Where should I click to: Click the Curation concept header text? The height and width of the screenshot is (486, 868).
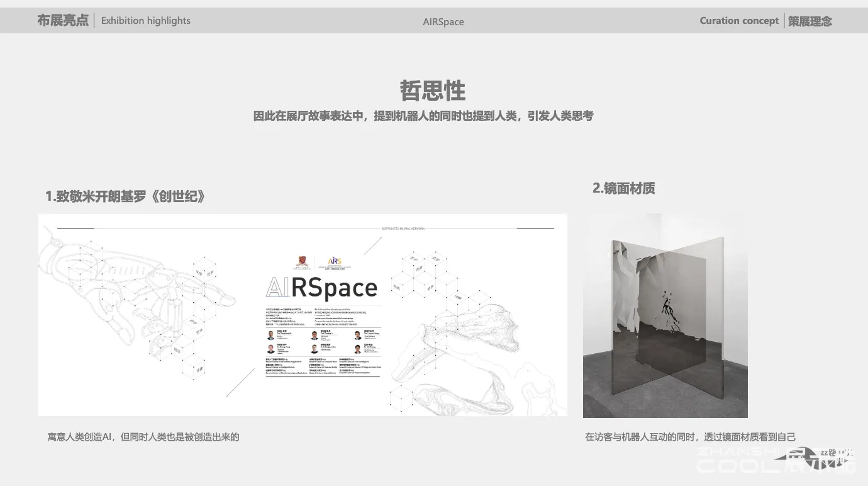coord(739,20)
